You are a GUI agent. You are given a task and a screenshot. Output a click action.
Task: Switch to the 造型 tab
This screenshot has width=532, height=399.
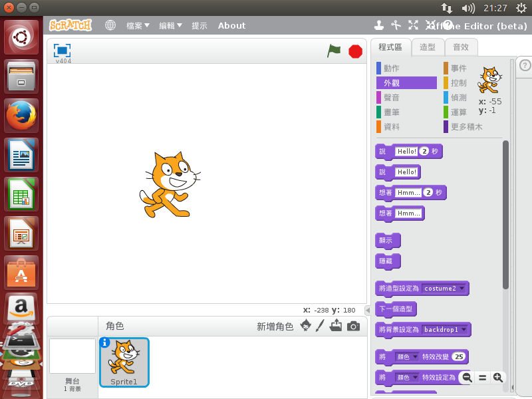tap(428, 47)
